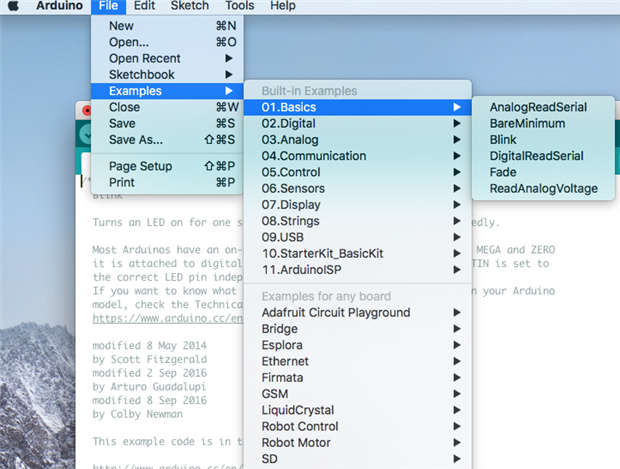Screen dimensions: 620x469
Task: Open the Tools menu
Action: (240, 6)
